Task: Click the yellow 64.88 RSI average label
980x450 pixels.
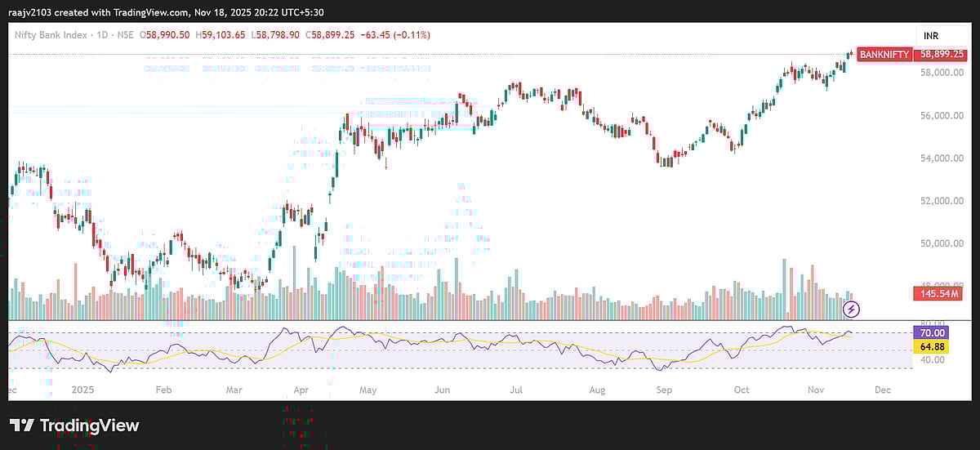Action: [932, 346]
